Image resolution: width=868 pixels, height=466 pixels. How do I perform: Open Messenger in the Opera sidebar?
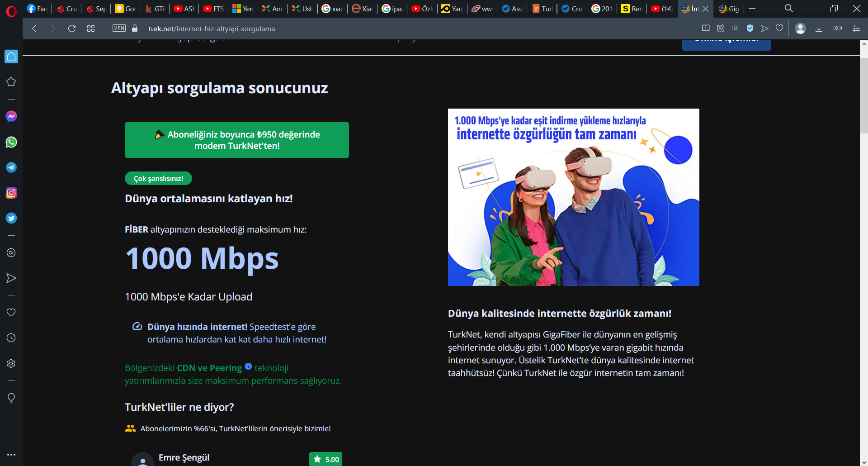click(11, 117)
